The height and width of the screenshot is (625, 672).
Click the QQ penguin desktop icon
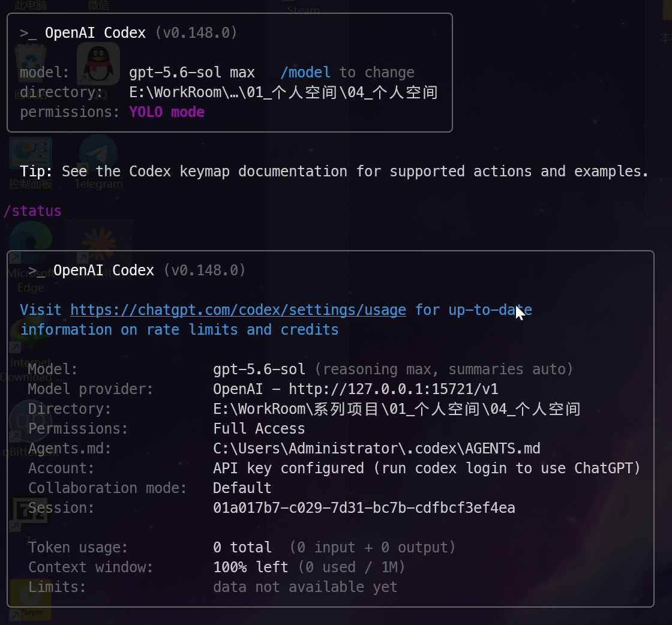tap(98, 64)
